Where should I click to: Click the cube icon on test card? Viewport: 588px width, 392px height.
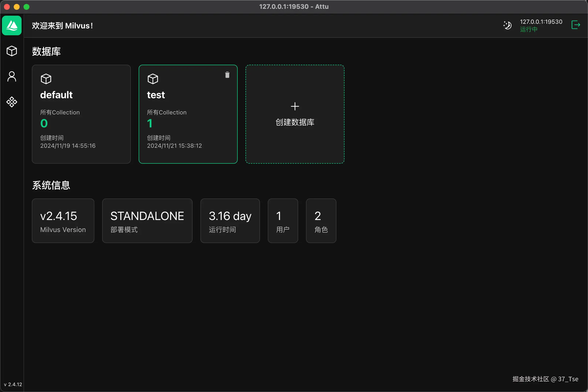[153, 79]
